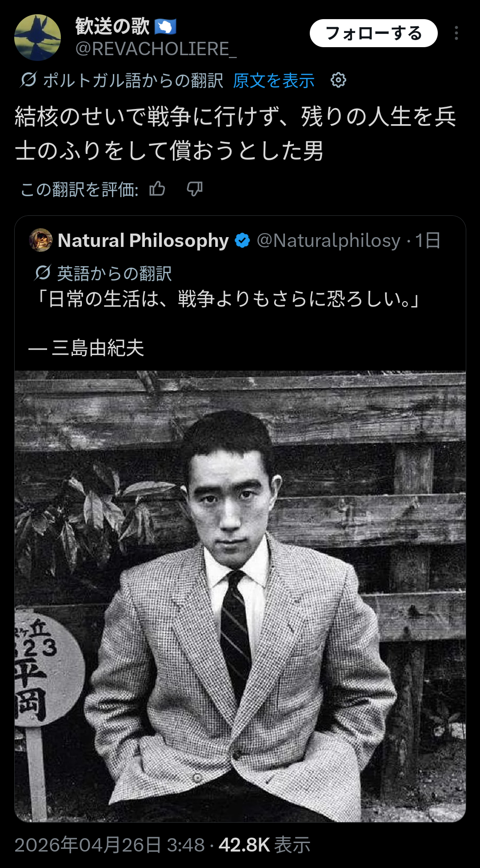View the 42.8K 表示 view count
Image resolution: width=480 pixels, height=868 pixels.
click(x=264, y=845)
